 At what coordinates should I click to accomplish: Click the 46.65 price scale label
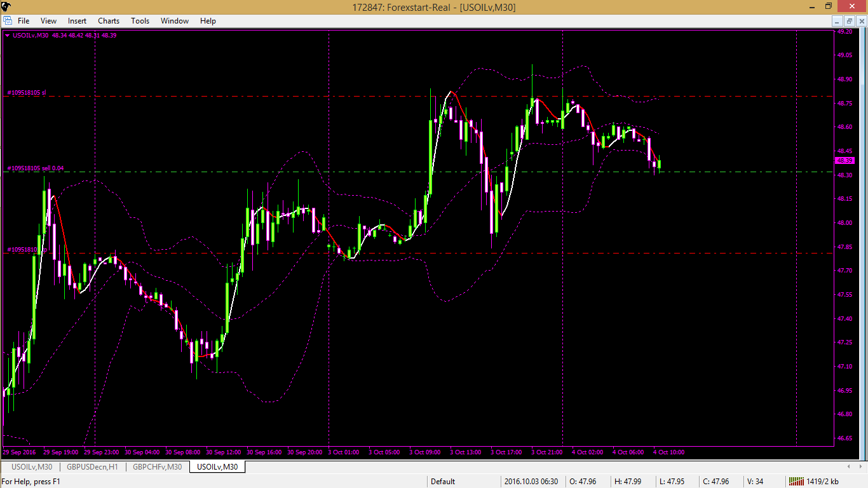click(844, 438)
